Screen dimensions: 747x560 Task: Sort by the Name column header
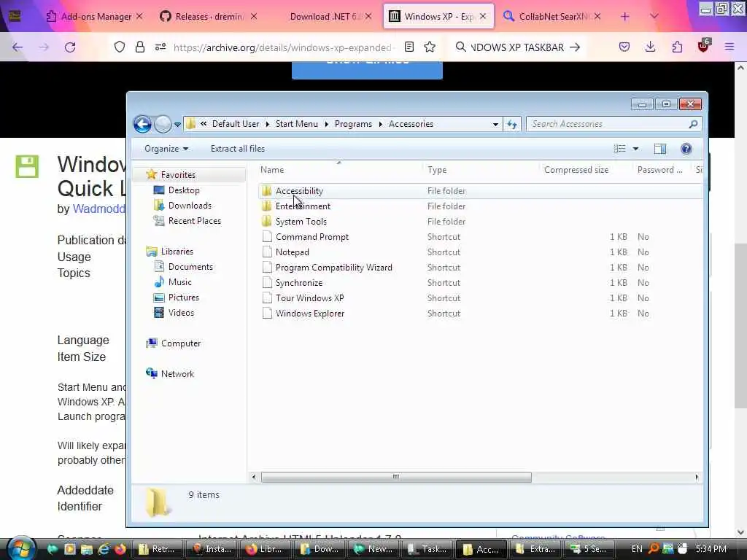click(272, 169)
